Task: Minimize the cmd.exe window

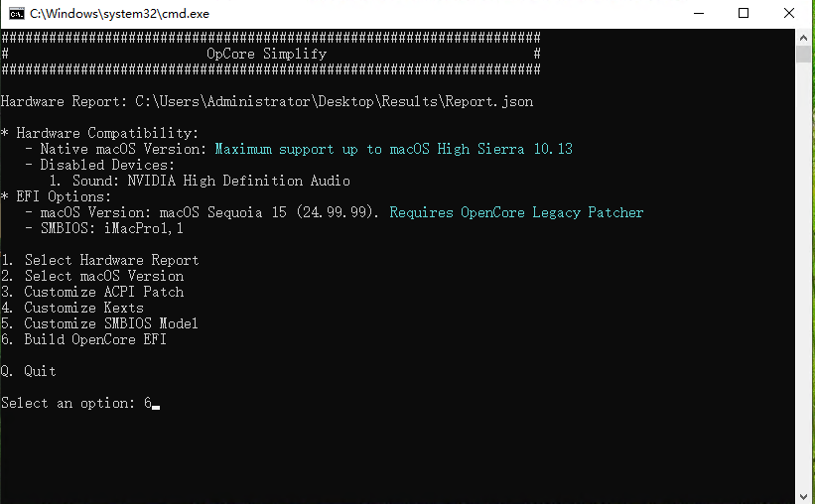Action: 699,14
